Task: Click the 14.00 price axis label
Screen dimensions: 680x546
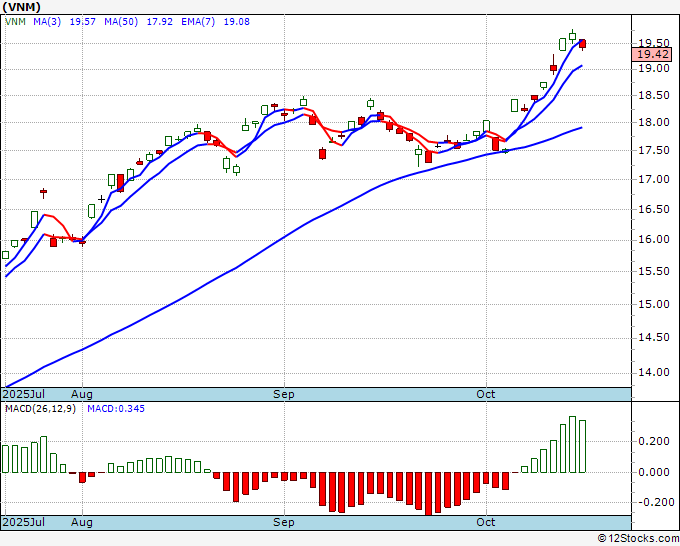Action: (x=654, y=373)
